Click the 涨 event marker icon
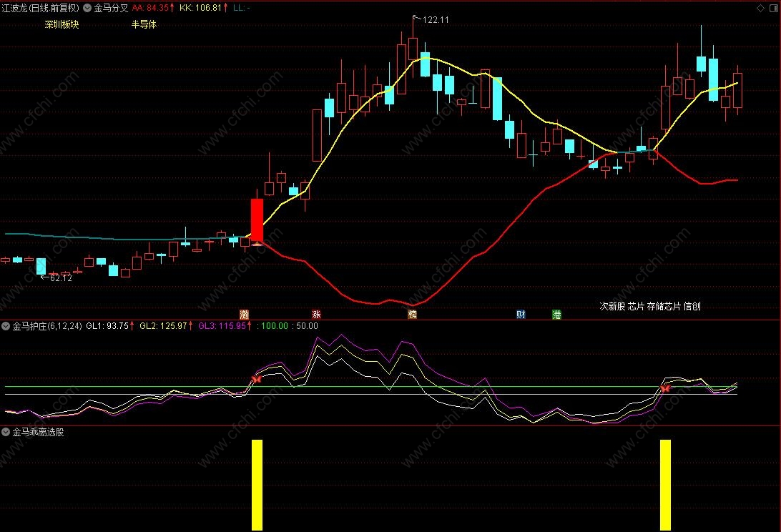 (316, 315)
